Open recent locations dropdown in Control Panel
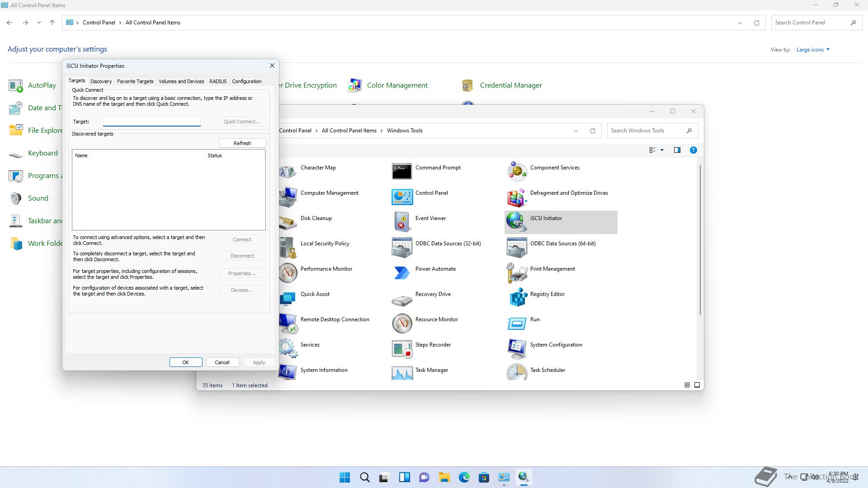 (x=39, y=23)
